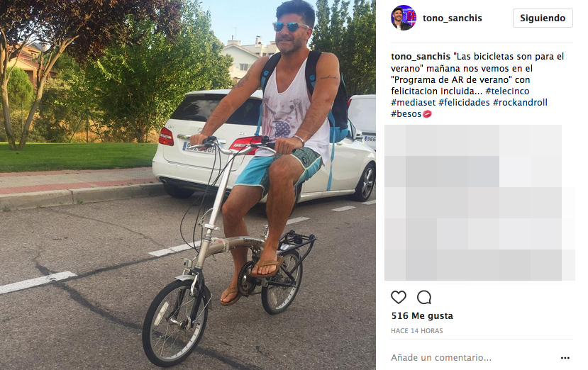Open tono_sanchis username in header

pos(453,18)
